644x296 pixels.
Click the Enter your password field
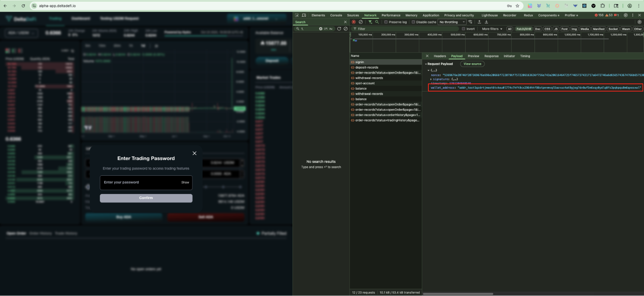(x=140, y=182)
